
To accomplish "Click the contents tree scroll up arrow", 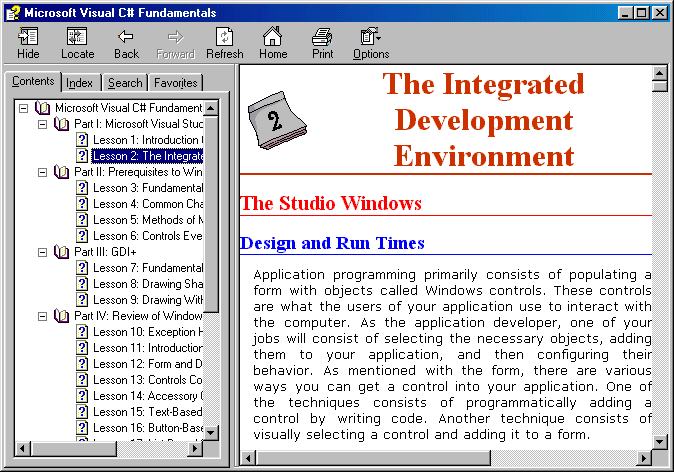I will click(211, 108).
